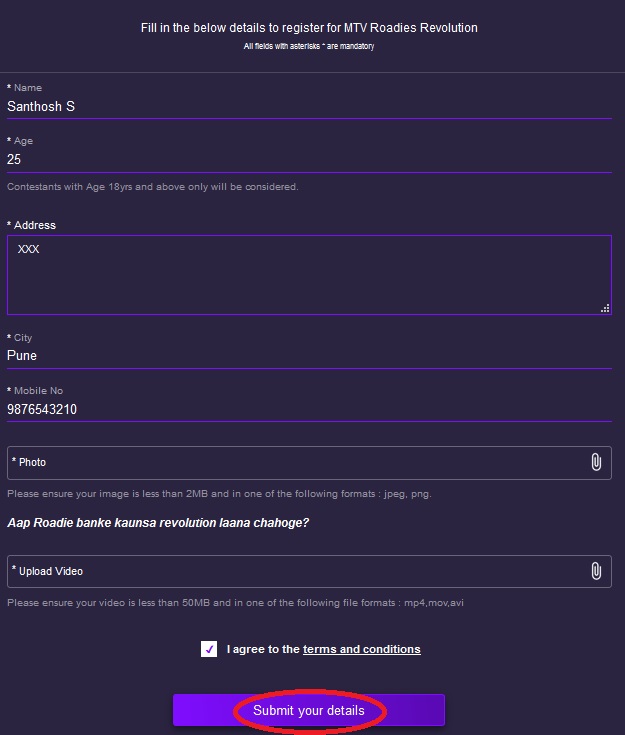Open the terms and conditions link
The height and width of the screenshot is (735, 625).
point(361,649)
